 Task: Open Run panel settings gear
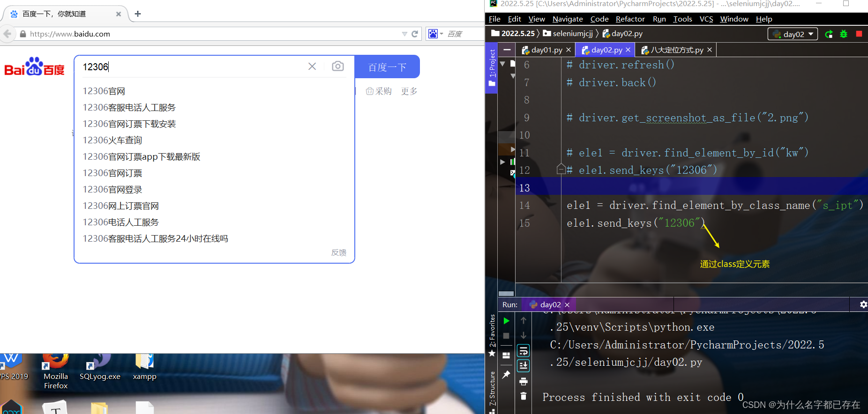click(x=863, y=304)
